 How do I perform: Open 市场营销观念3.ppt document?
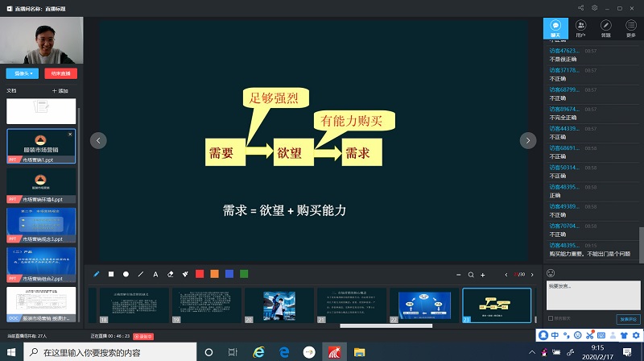[x=41, y=226]
